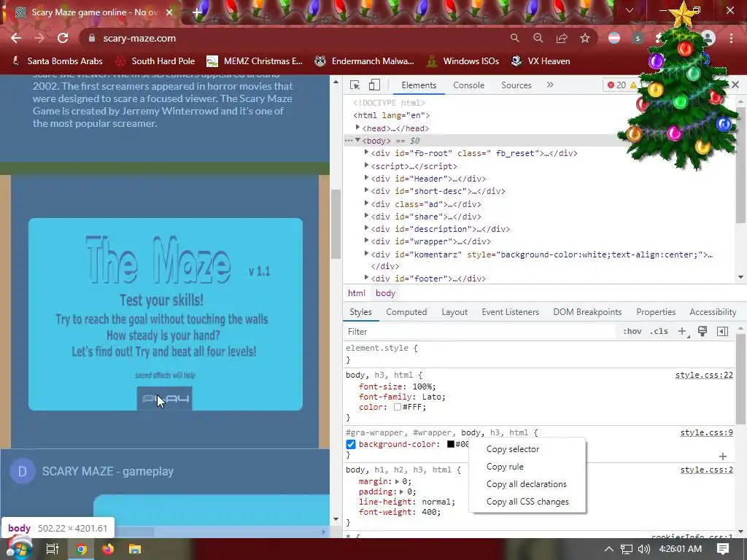
Task: Add a new style rule with plus icon
Action: 683,332
